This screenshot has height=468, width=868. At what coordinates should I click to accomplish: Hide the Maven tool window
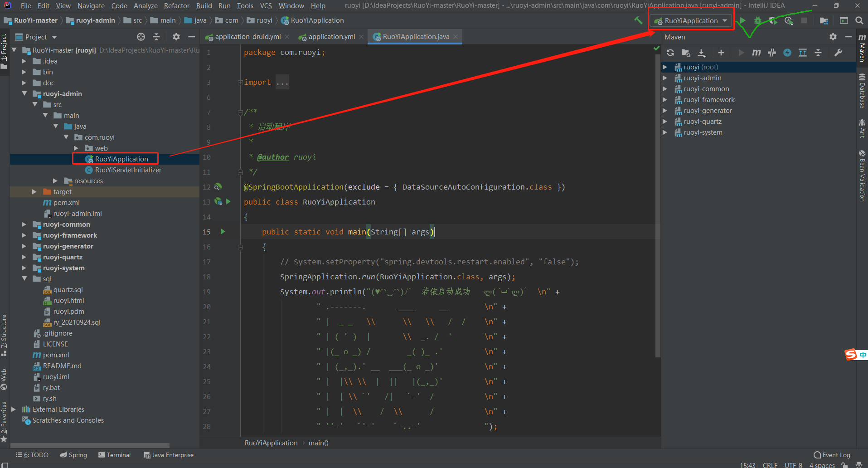(849, 37)
